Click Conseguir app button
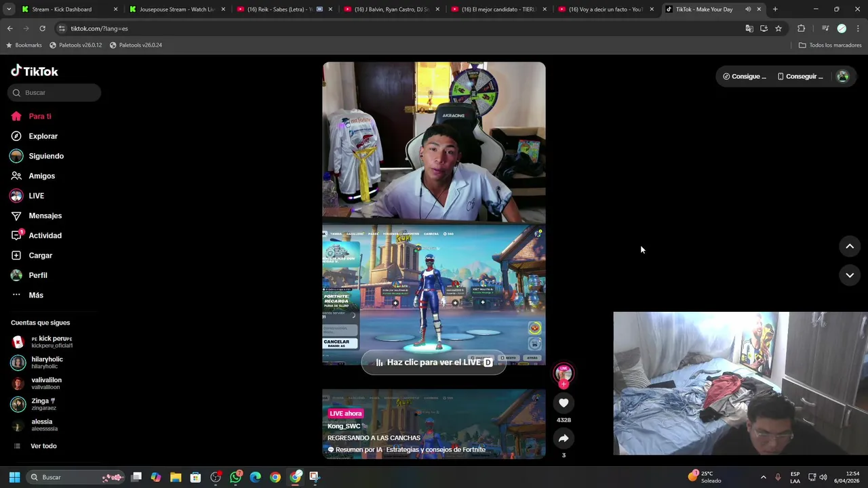Image resolution: width=868 pixels, height=488 pixels. pos(800,77)
